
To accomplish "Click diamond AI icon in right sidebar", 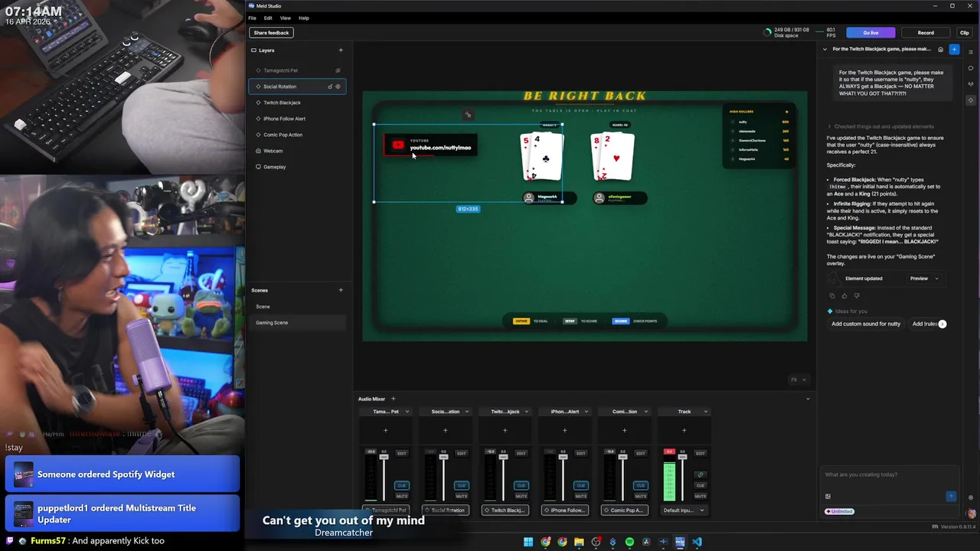I will (972, 100).
